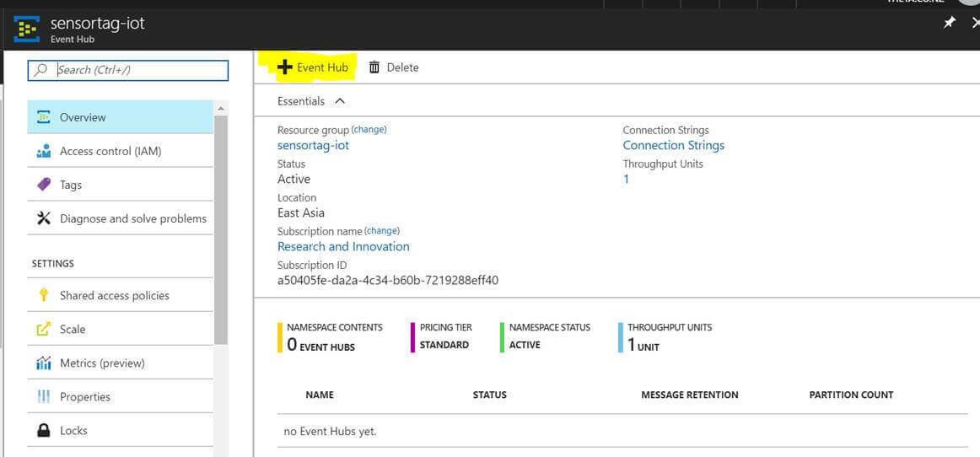
Task: Click the sidebar scrollbar up arrow
Action: click(221, 108)
